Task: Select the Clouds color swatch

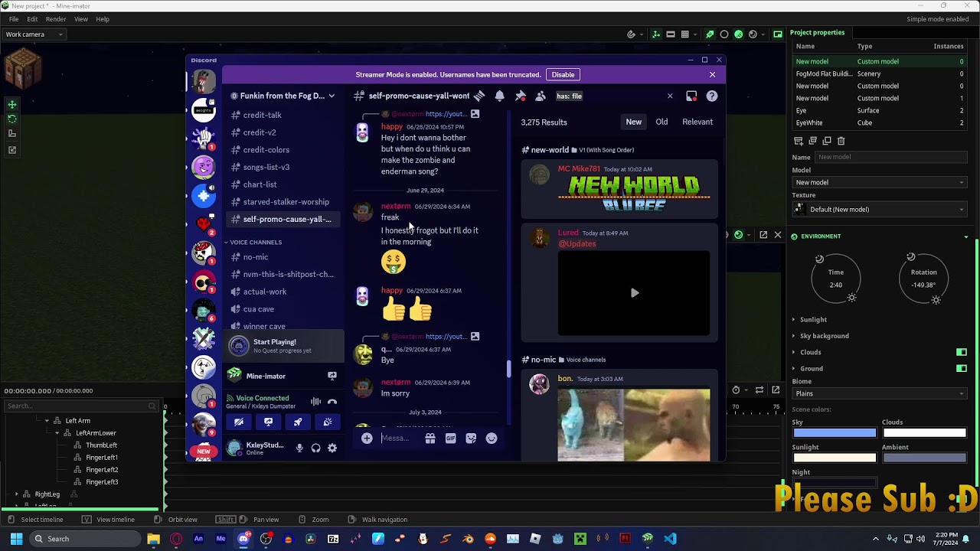Action: pyautogui.click(x=924, y=432)
